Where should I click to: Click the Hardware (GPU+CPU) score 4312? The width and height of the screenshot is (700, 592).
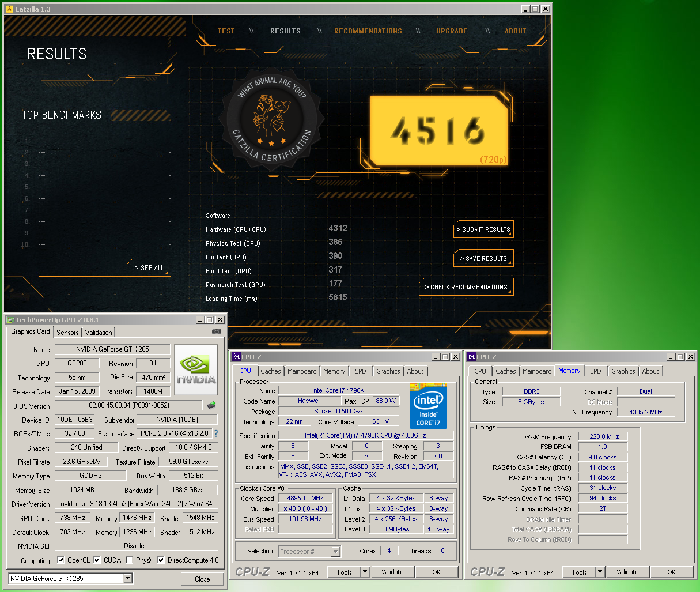coord(338,228)
